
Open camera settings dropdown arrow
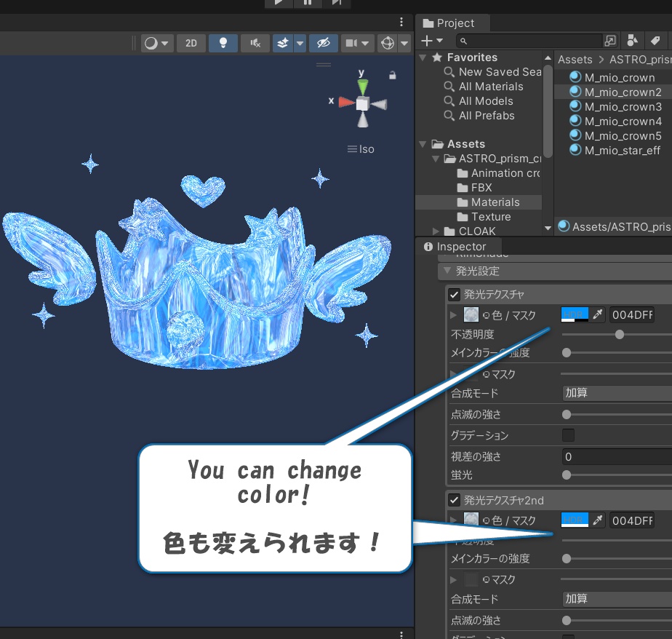[x=365, y=43]
